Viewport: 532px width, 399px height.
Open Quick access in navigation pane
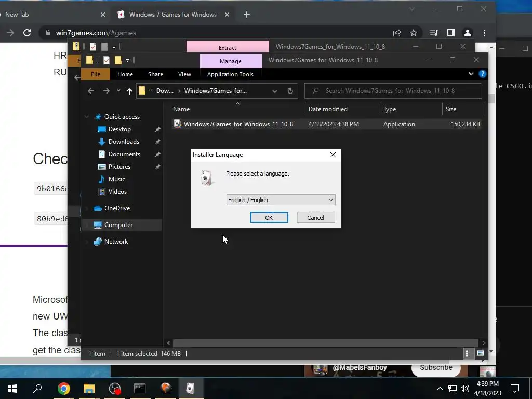(x=122, y=117)
